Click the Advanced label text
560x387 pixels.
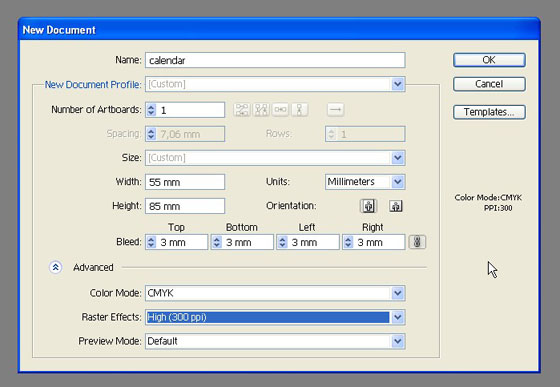pyautogui.click(x=93, y=267)
